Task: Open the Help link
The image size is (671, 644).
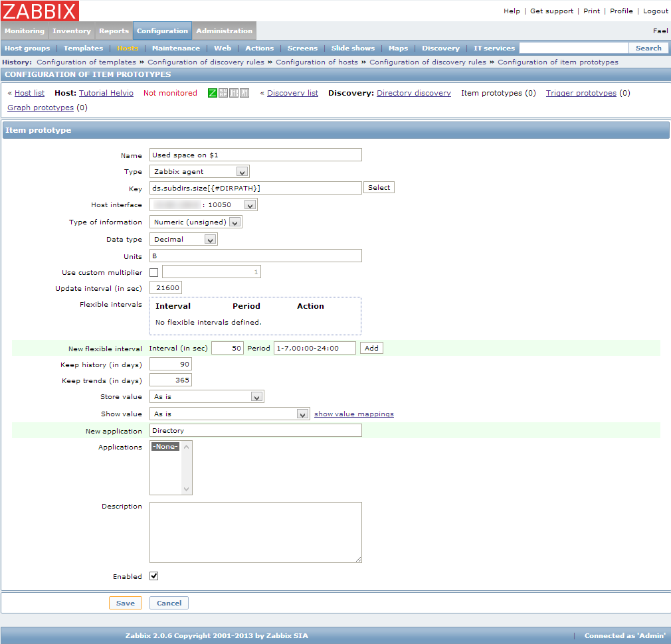Action: click(x=512, y=11)
